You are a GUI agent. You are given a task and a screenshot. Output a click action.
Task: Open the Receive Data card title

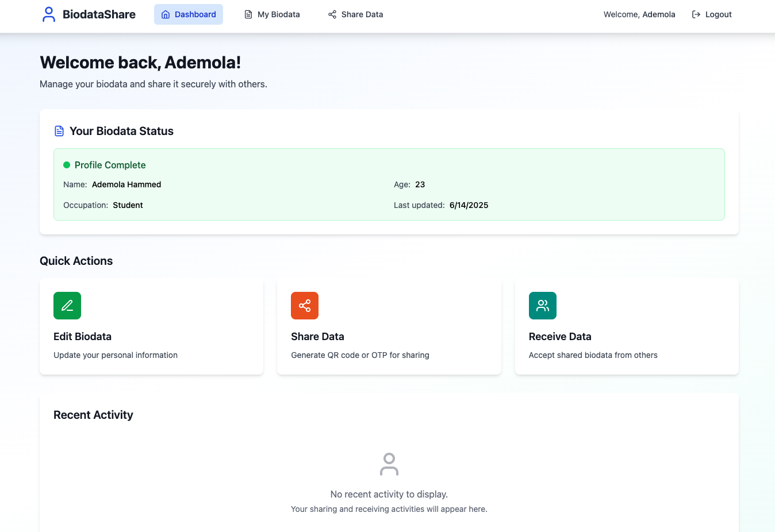click(x=560, y=337)
